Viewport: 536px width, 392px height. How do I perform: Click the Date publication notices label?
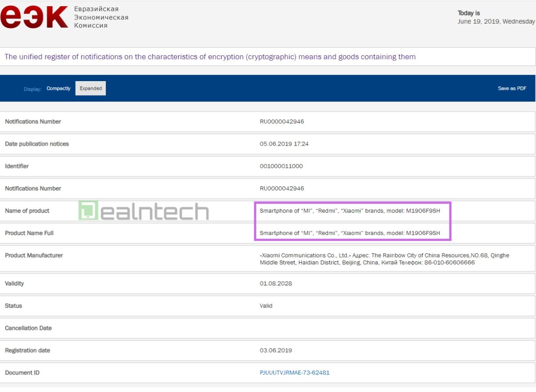click(37, 144)
